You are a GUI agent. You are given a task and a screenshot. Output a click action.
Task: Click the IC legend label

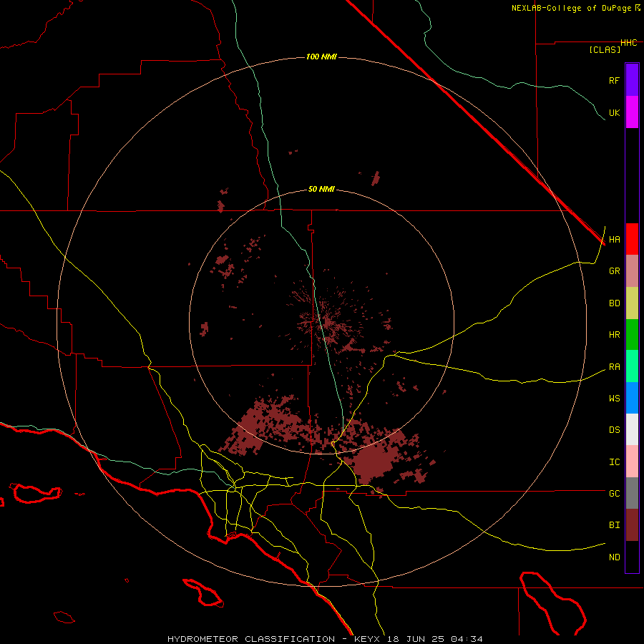click(x=614, y=462)
